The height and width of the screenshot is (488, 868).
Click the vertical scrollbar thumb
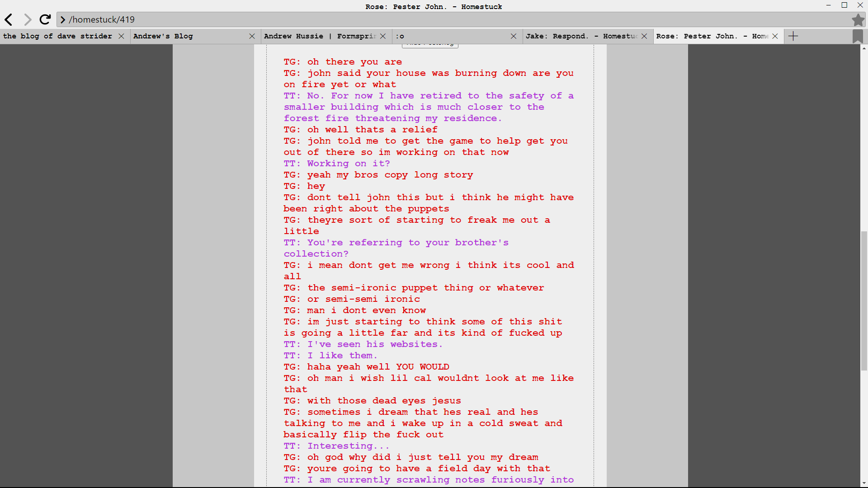click(x=864, y=300)
